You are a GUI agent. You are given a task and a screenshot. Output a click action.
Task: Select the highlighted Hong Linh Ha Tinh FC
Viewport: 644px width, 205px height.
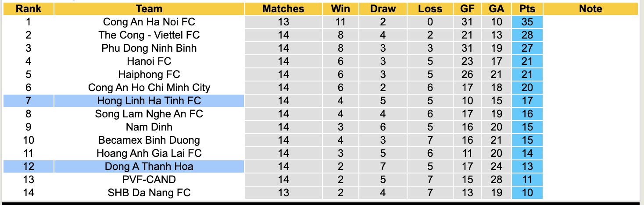[149, 101]
